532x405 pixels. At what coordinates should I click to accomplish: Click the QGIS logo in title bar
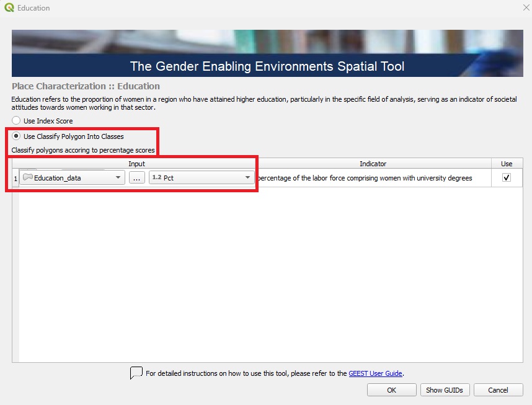pos(9,8)
